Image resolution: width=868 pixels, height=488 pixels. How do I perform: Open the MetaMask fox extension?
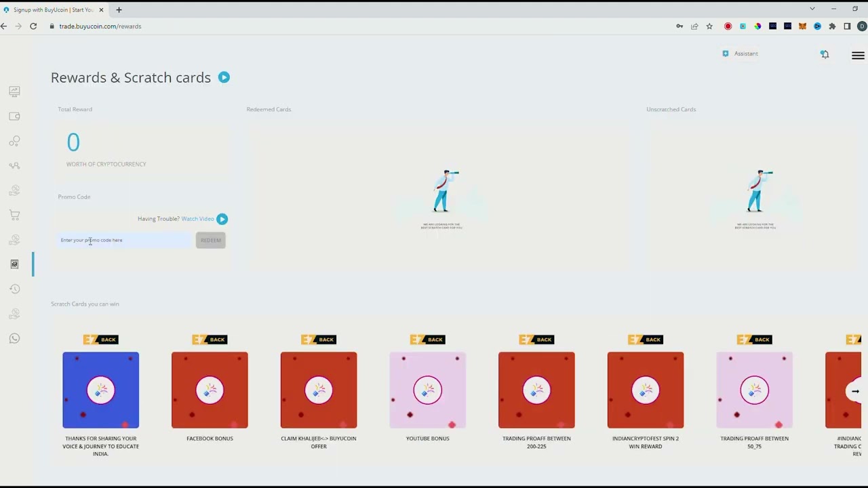tap(802, 26)
